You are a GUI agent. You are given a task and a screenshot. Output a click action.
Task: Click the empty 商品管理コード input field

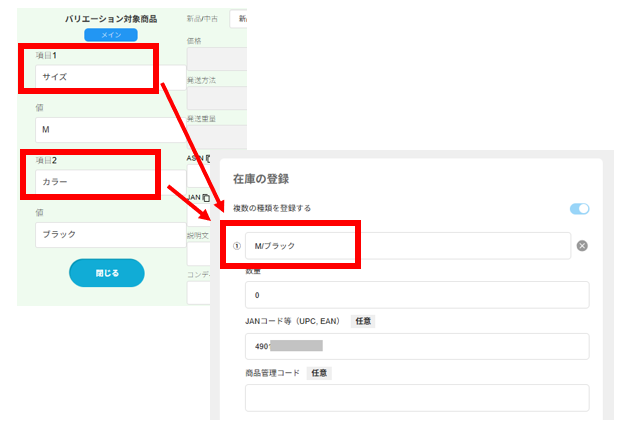coord(416,398)
